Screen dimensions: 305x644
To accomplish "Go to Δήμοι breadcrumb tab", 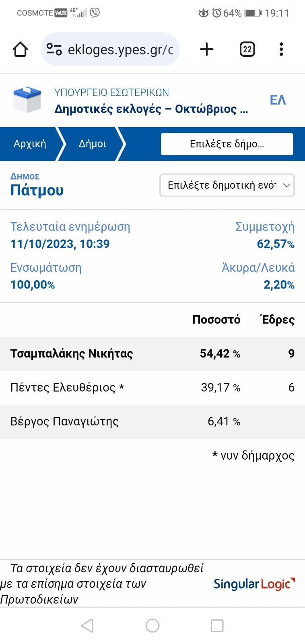I will (x=92, y=144).
